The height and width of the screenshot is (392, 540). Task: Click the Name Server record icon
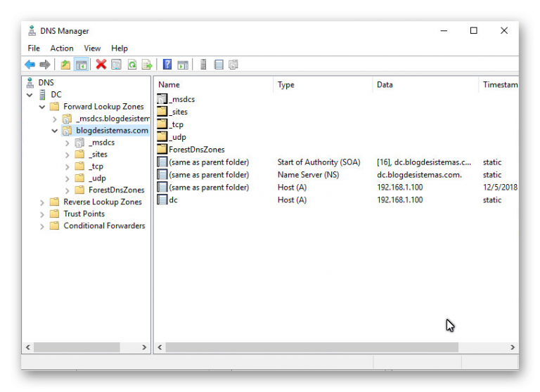pyautogui.click(x=162, y=174)
